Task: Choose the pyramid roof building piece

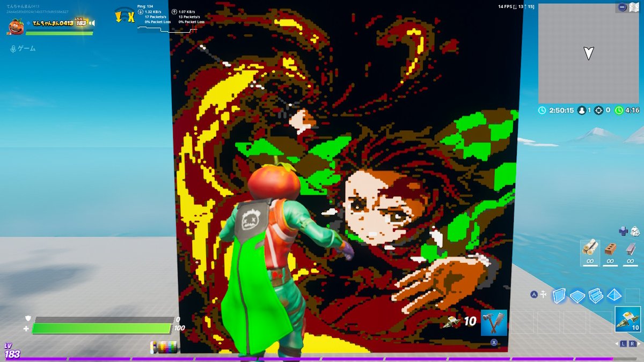Action: pos(614,295)
